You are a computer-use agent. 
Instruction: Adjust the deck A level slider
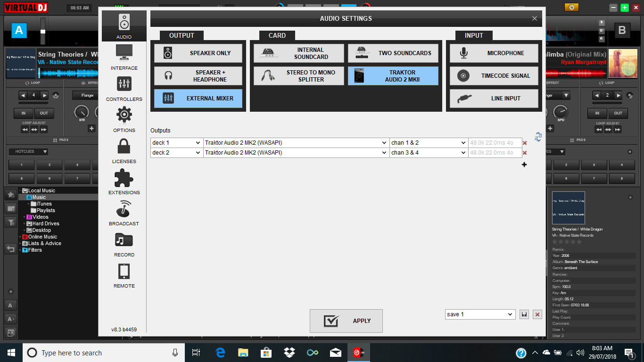click(43, 31)
